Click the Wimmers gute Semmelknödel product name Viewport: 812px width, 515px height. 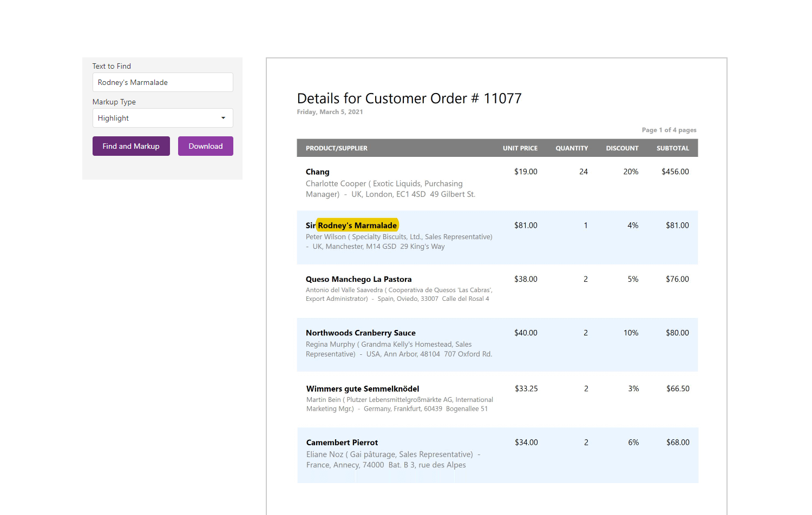pos(363,388)
